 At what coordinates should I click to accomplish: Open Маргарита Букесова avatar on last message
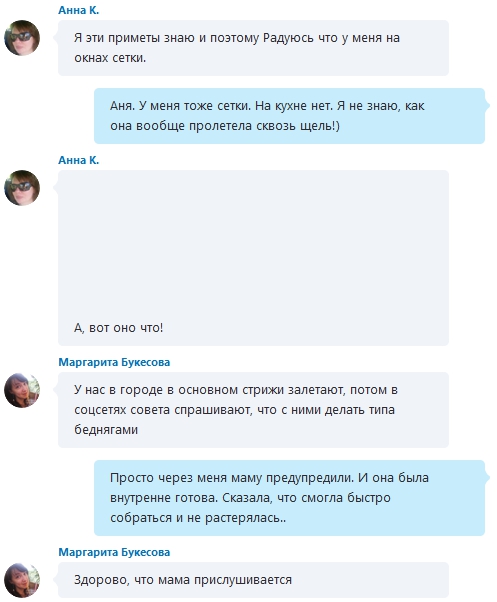coord(22,580)
